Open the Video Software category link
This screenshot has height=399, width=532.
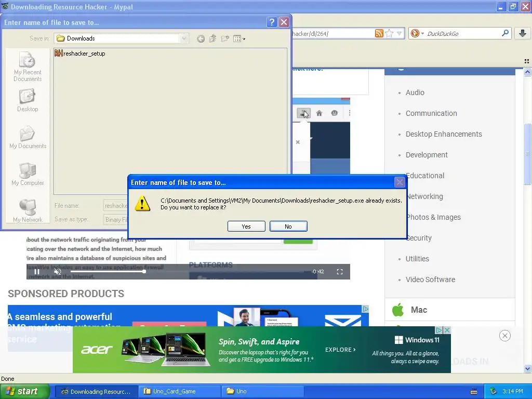pyautogui.click(x=431, y=280)
